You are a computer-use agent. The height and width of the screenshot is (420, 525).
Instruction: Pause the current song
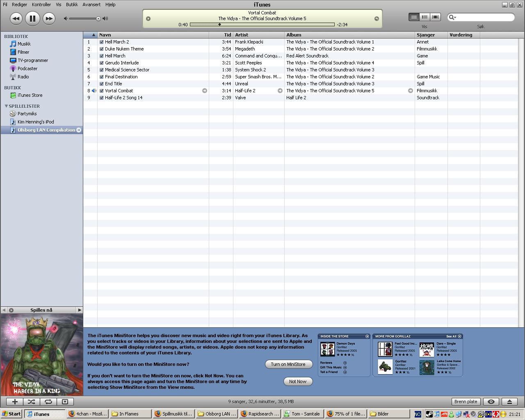(32, 18)
